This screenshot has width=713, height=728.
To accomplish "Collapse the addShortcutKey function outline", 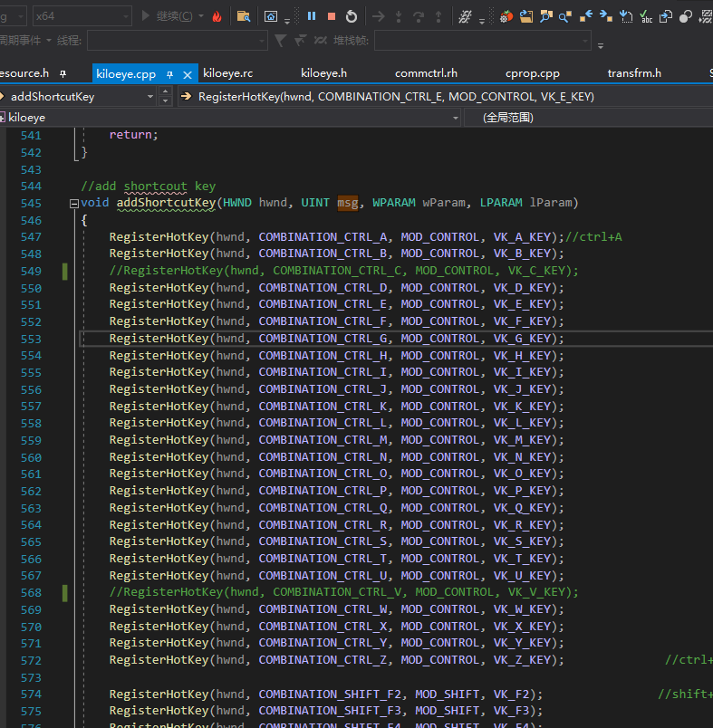I will [74, 203].
